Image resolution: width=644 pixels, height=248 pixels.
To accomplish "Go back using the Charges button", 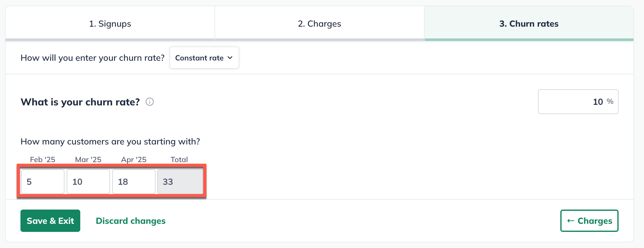I will click(x=589, y=221).
